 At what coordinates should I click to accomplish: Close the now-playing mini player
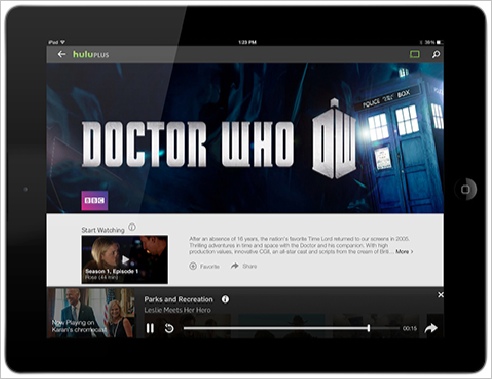pos(441,295)
